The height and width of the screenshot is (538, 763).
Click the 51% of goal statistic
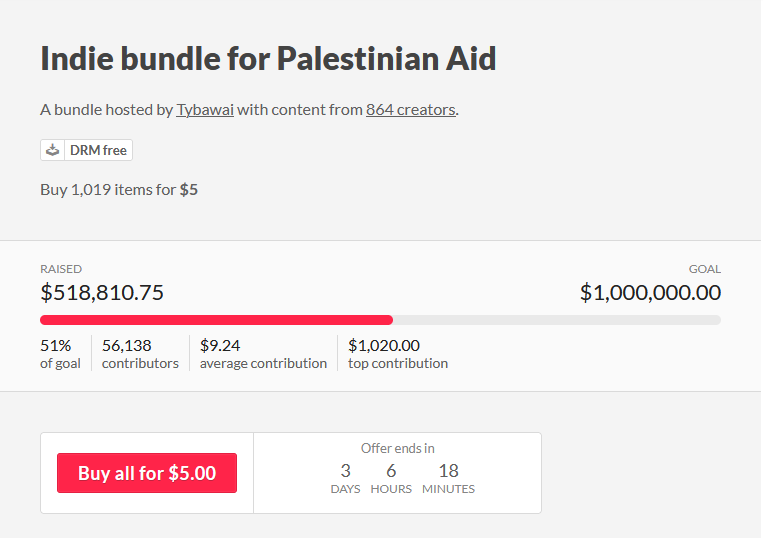pyautogui.click(x=60, y=354)
